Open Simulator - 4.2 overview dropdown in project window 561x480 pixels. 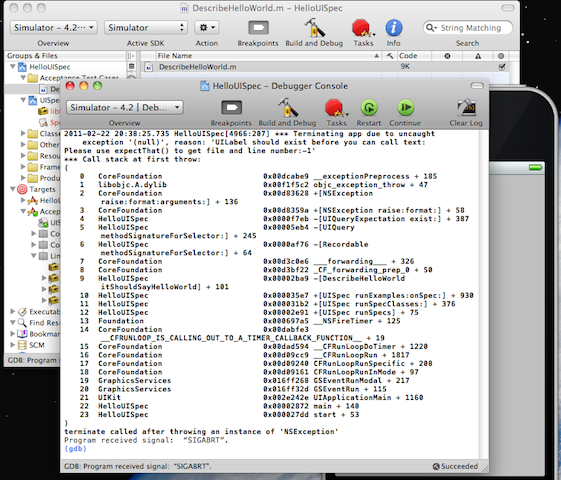pos(54,28)
